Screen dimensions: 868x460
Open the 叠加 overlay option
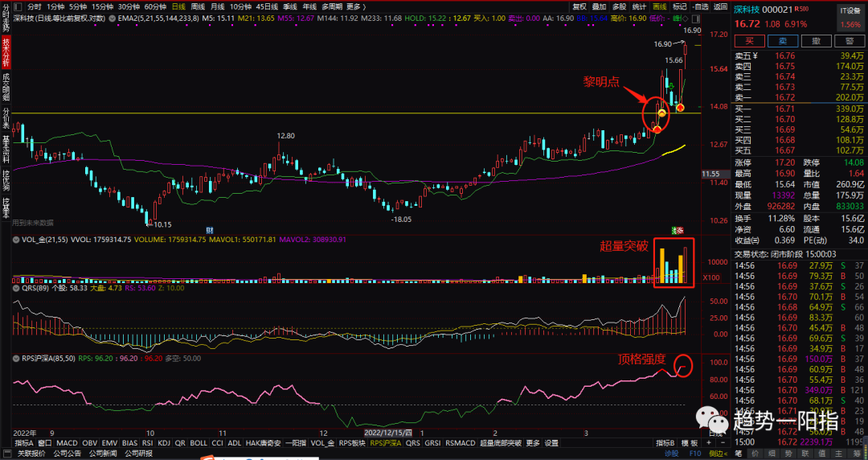click(599, 6)
